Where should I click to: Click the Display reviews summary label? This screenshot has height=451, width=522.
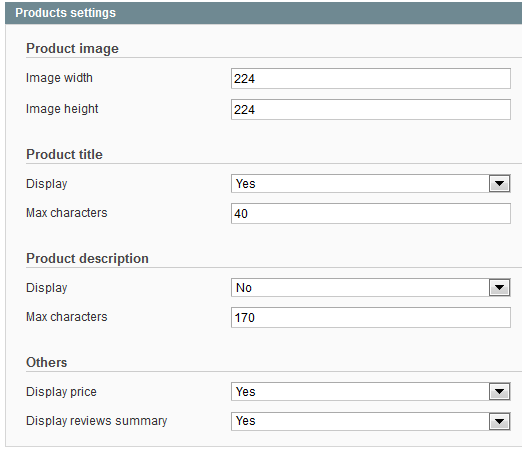tap(97, 421)
